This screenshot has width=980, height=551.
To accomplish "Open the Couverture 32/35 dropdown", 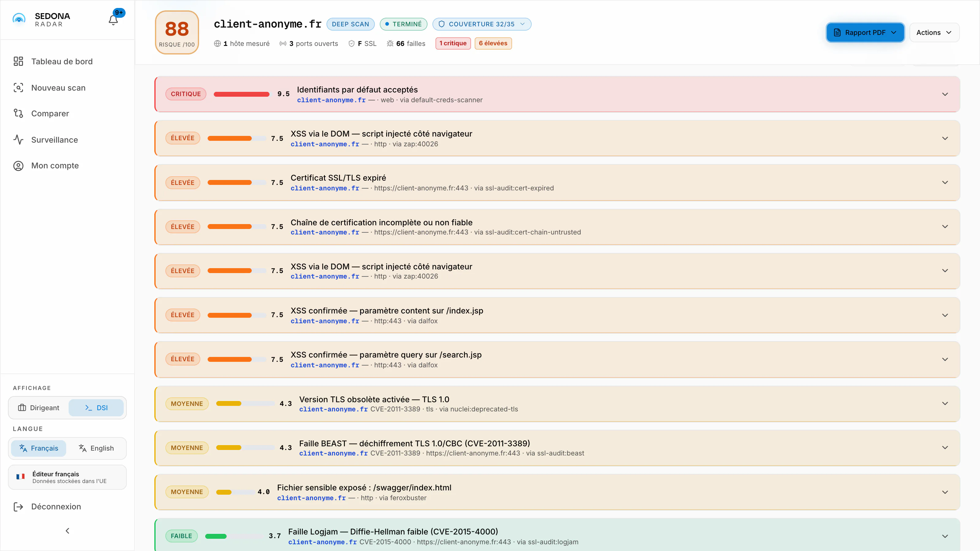I will click(482, 24).
